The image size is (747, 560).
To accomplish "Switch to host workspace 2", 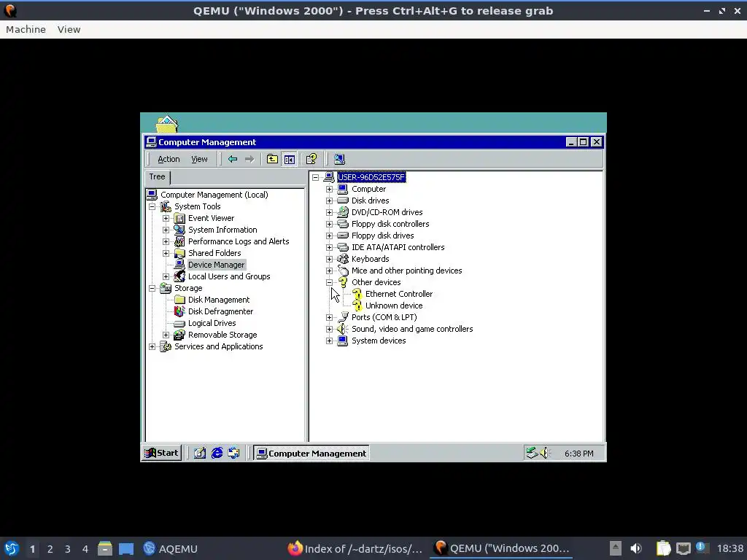I will (50, 548).
